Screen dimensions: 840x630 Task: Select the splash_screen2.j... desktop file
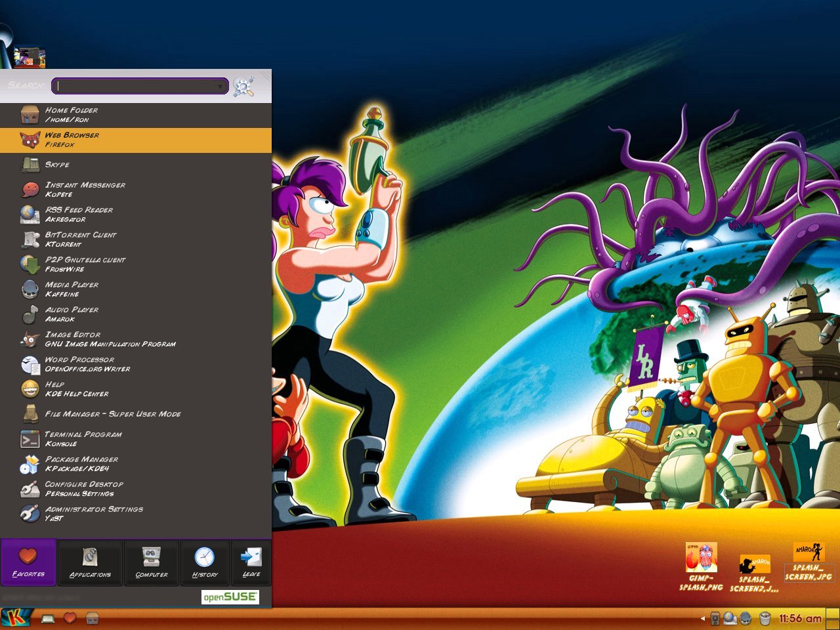[x=755, y=573]
